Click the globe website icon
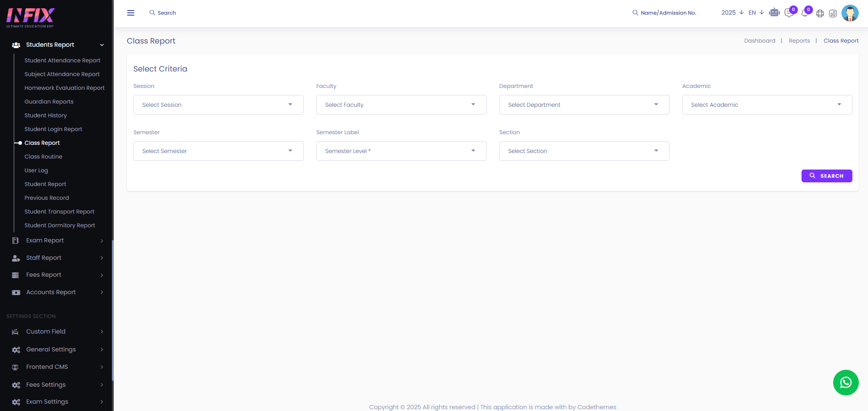 coord(820,13)
